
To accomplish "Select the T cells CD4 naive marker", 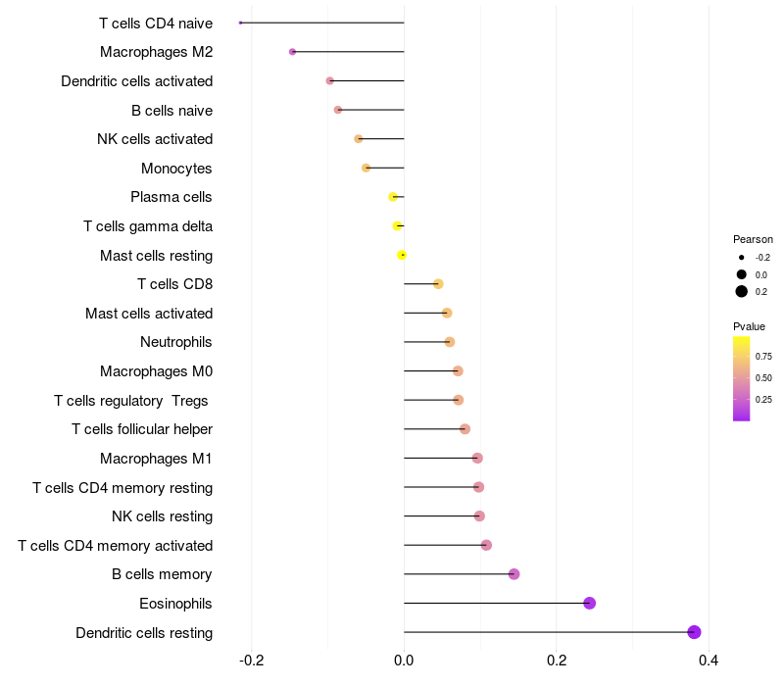I will [240, 23].
